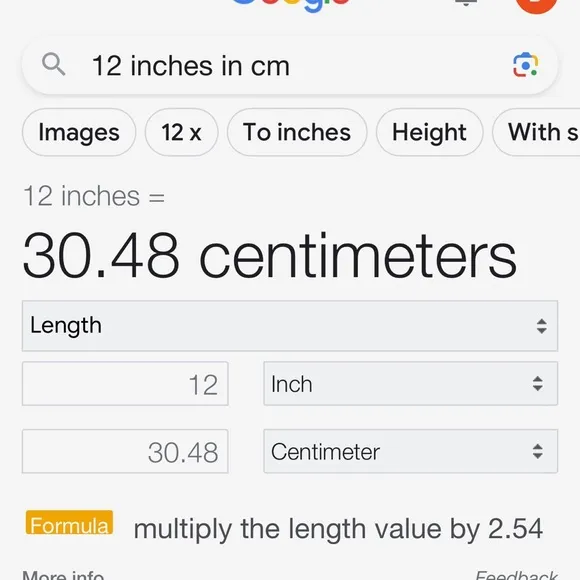This screenshot has width=580, height=580.
Task: Tap the magnifier search icon
Action: 54,64
